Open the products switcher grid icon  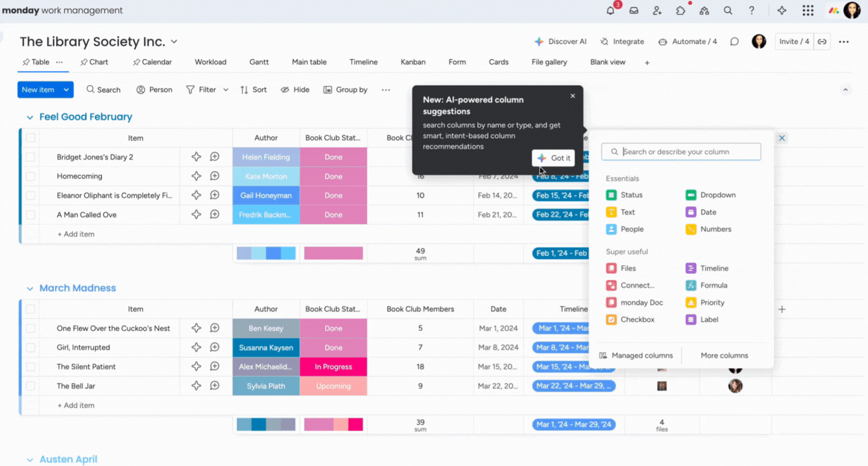[808, 10]
